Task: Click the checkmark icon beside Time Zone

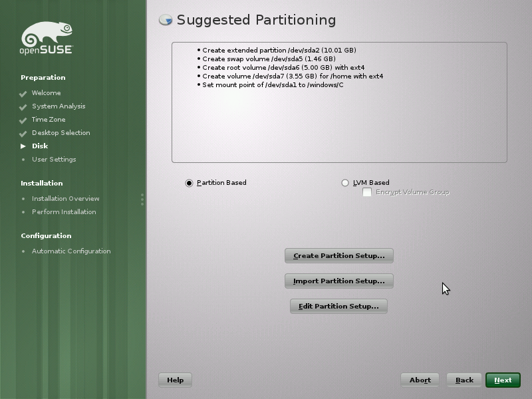Action: tap(23, 120)
